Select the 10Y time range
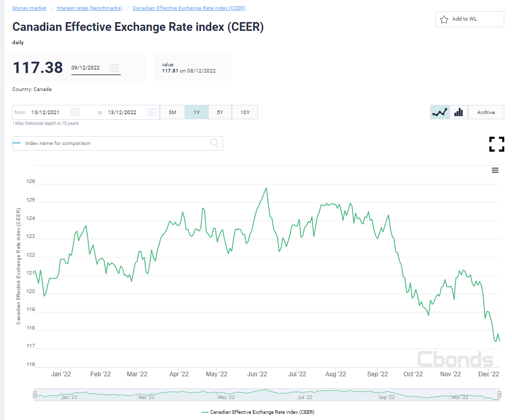Screen dimensions: 512x420 click(245, 112)
